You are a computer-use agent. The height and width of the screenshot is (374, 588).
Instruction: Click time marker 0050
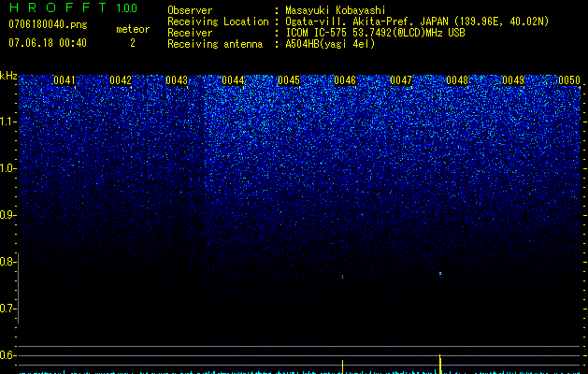pyautogui.click(x=569, y=80)
